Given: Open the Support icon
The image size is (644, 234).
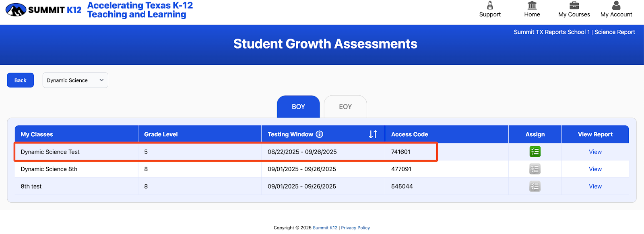Looking at the screenshot, I should point(490,5).
